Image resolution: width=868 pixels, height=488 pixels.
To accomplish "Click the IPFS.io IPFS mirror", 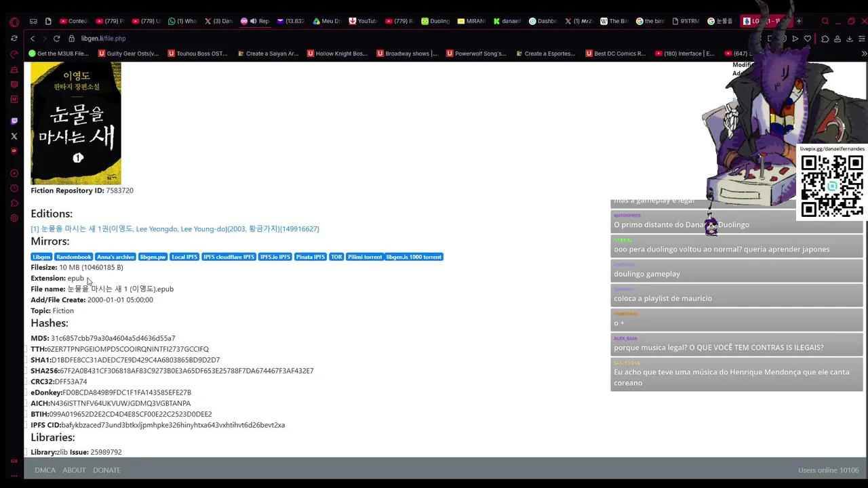I will 275,257.
